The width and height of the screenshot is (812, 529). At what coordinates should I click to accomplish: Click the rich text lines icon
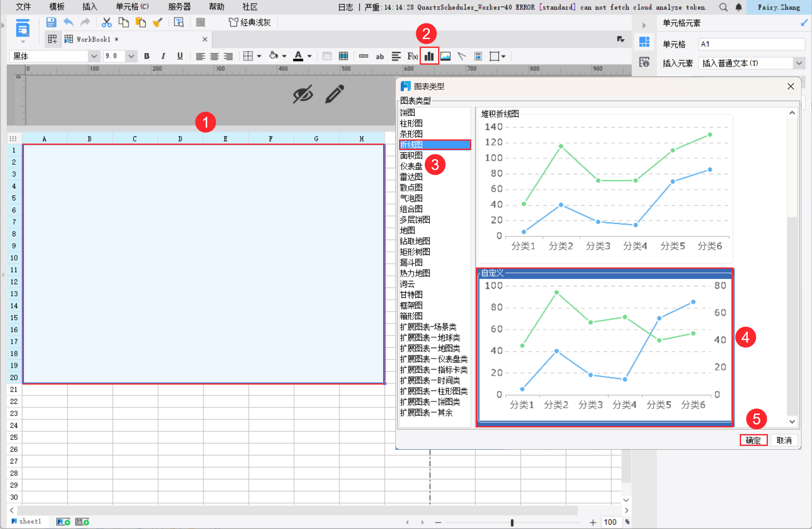tap(396, 56)
